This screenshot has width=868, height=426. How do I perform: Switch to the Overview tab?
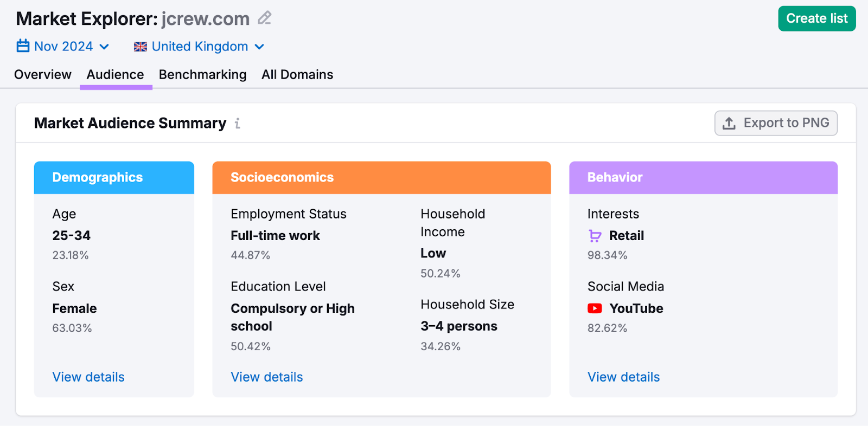(x=42, y=74)
